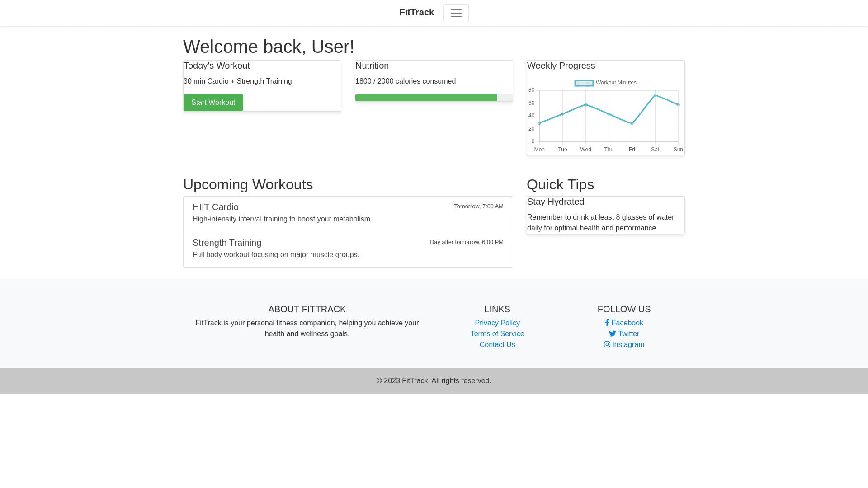Image resolution: width=868 pixels, height=488 pixels.
Task: Click the Monday data point on chart
Action: (539, 123)
